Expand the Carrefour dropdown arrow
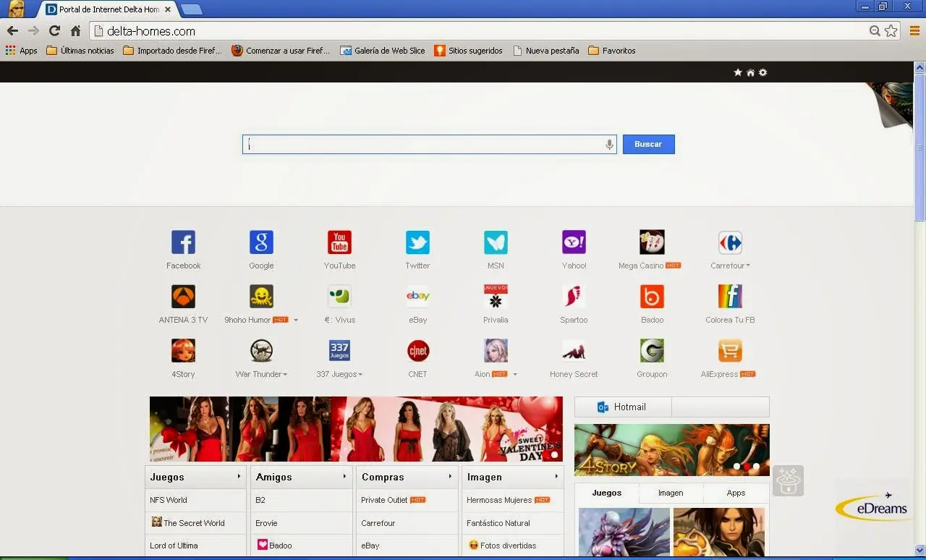This screenshot has width=926, height=560. 748,266
